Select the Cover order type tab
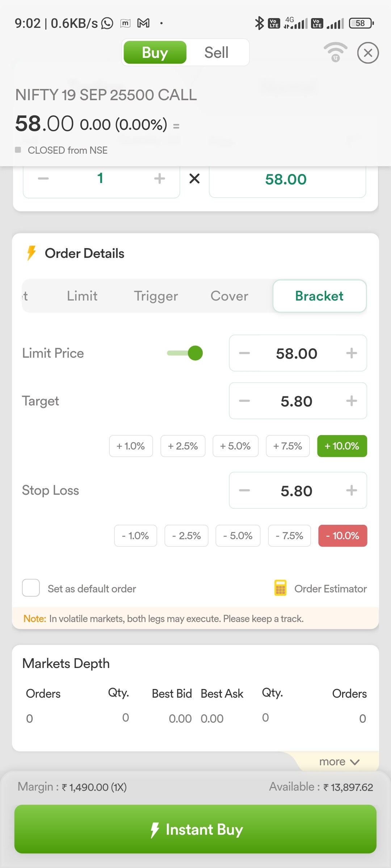Screen dimensions: 391x868 click(x=229, y=296)
